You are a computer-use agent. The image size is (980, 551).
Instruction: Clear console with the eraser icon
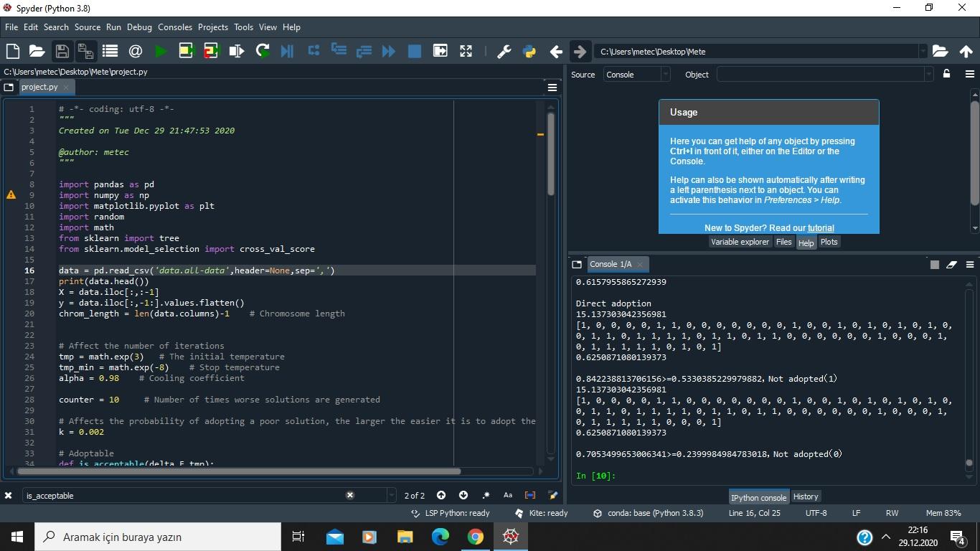pos(951,264)
